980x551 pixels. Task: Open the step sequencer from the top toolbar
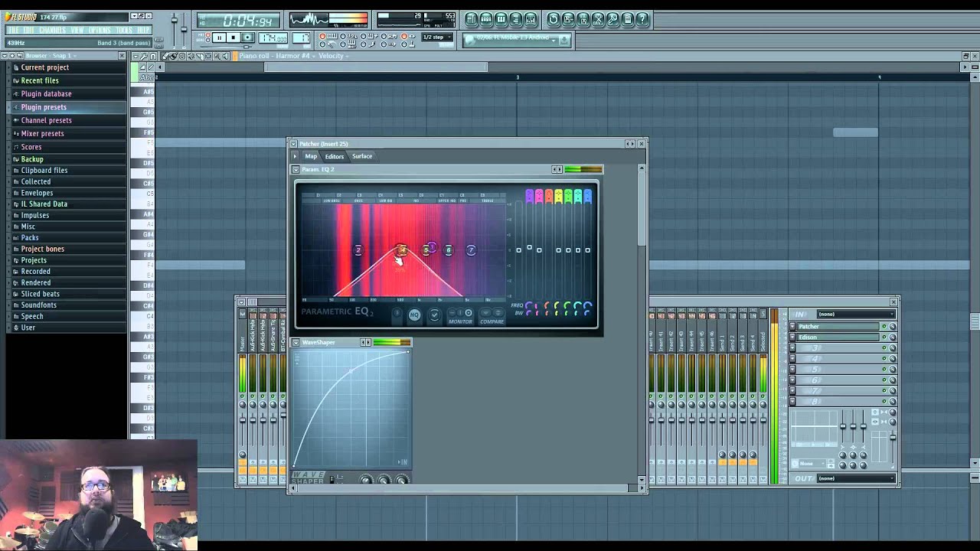486,19
